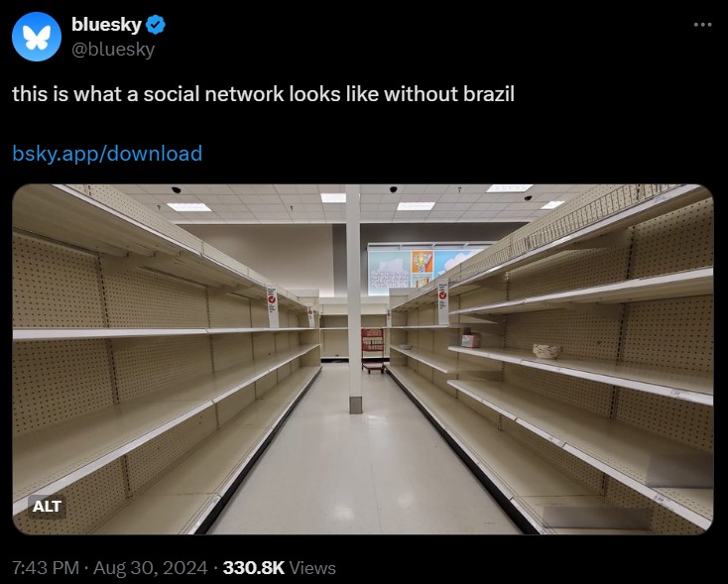This screenshot has width=728, height=584.
Task: Open the empty store shelves photo
Action: (363, 359)
